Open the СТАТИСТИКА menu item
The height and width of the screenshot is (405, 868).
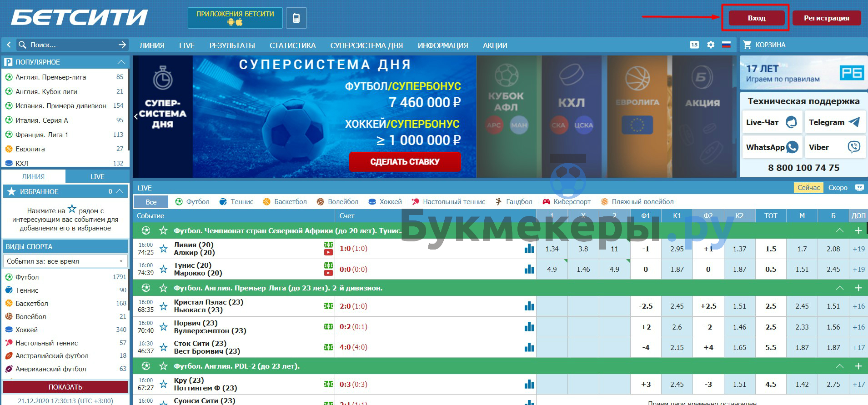click(292, 45)
